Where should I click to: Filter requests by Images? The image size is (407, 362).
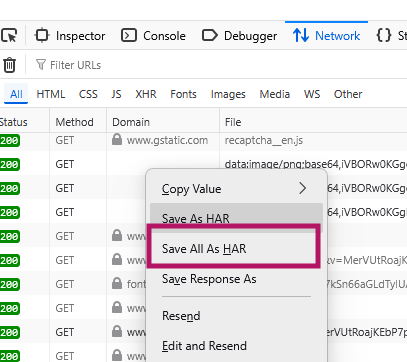coord(228,94)
